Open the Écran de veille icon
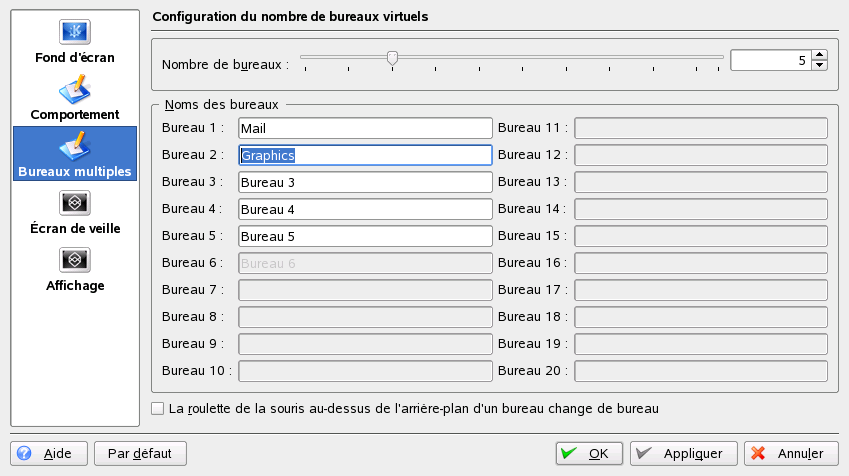 pos(75,203)
